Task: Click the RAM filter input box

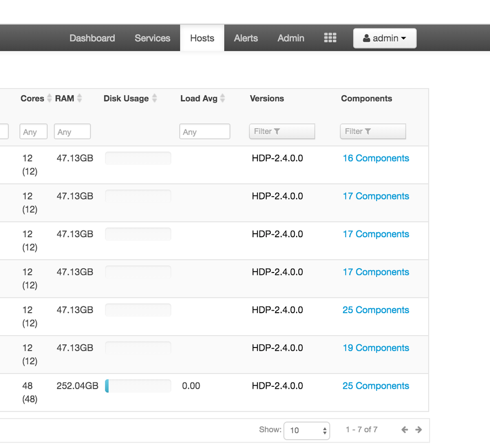Action: coord(72,131)
